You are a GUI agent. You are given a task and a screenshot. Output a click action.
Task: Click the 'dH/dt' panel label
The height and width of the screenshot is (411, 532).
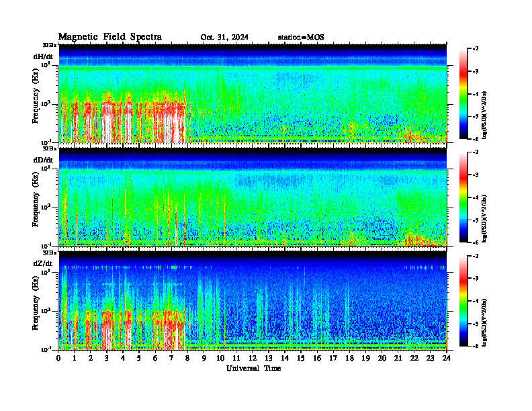[x=43, y=56]
